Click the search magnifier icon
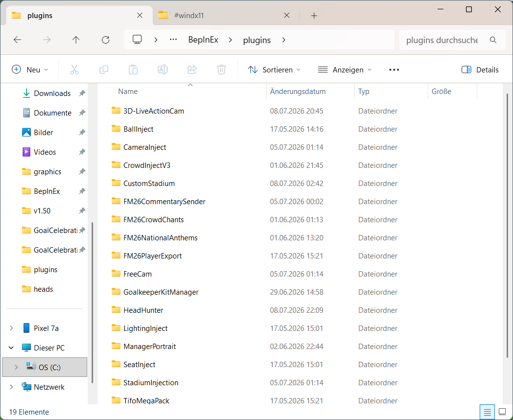The image size is (513, 420). click(x=493, y=40)
